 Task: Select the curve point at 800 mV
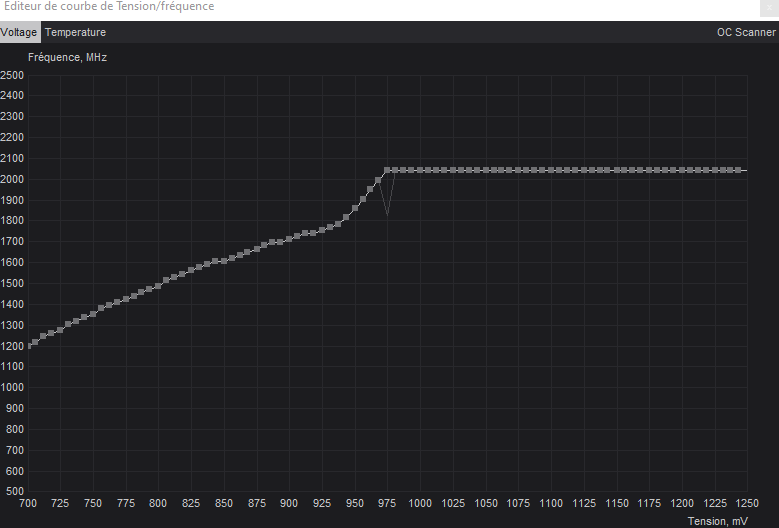(x=158, y=286)
